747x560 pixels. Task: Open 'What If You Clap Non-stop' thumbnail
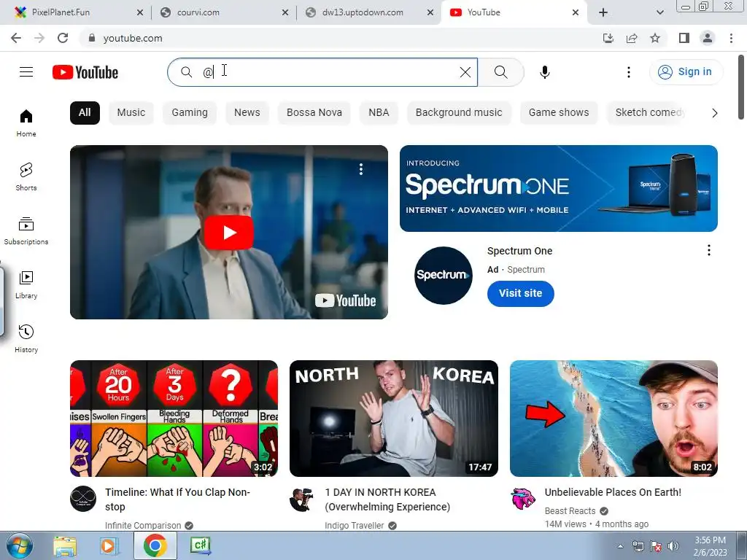(174, 418)
